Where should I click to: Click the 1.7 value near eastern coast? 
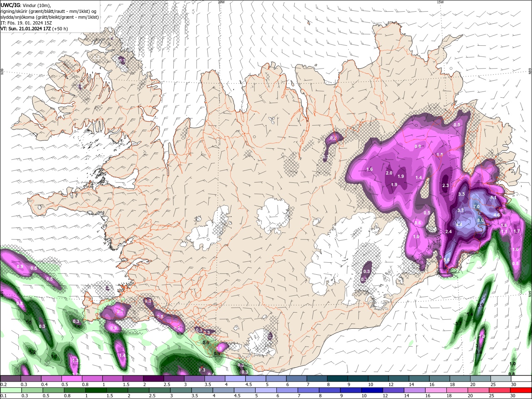(x=517, y=231)
